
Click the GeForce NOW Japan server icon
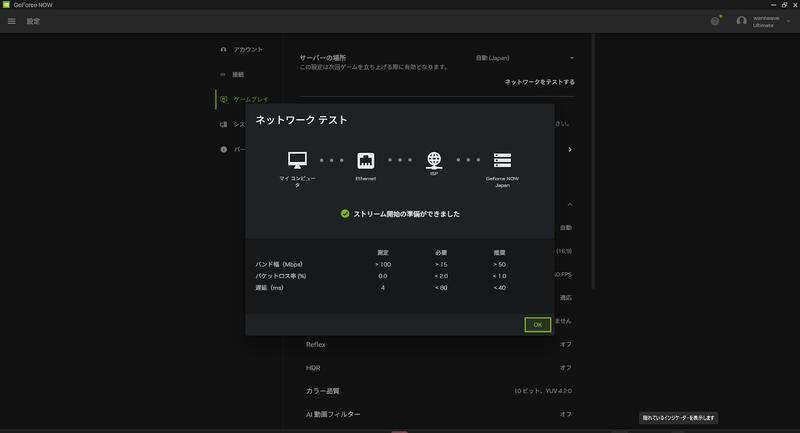click(502, 160)
